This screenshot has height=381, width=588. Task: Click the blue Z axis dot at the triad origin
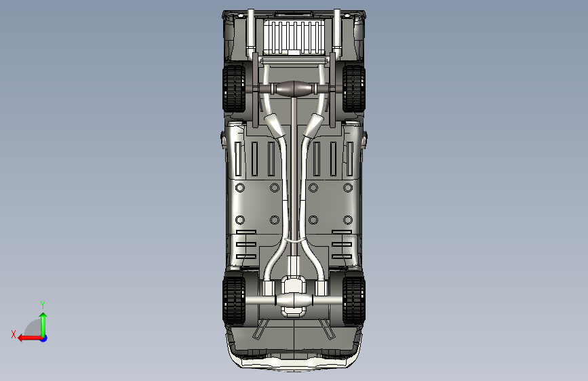(44, 338)
